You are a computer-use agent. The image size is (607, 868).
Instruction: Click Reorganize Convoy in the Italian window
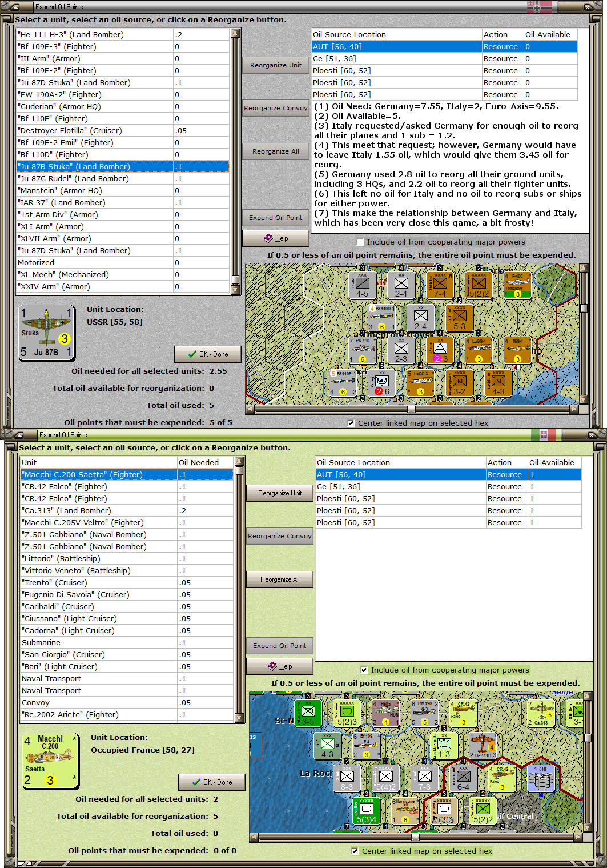tap(280, 536)
